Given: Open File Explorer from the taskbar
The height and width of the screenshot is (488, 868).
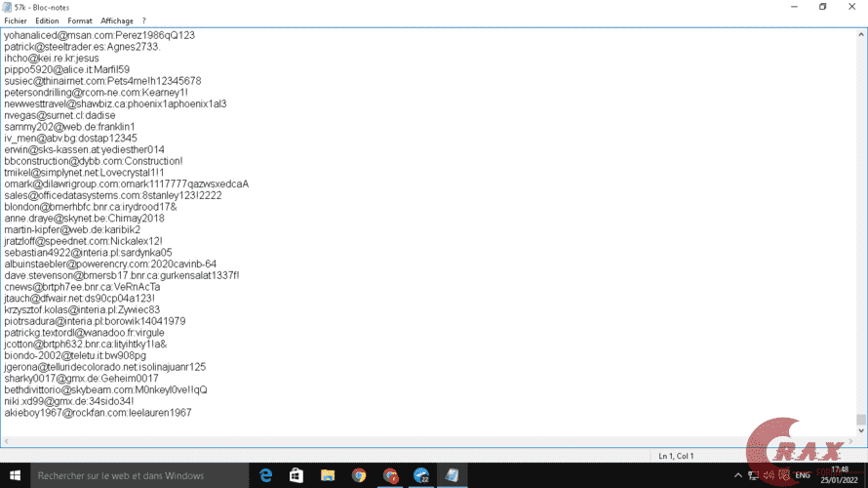Looking at the screenshot, I should 328,475.
